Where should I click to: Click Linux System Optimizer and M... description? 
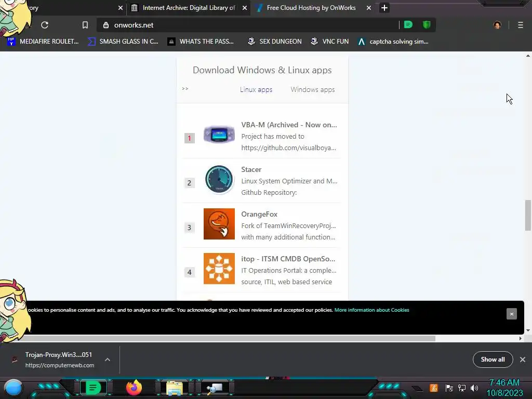(x=289, y=181)
